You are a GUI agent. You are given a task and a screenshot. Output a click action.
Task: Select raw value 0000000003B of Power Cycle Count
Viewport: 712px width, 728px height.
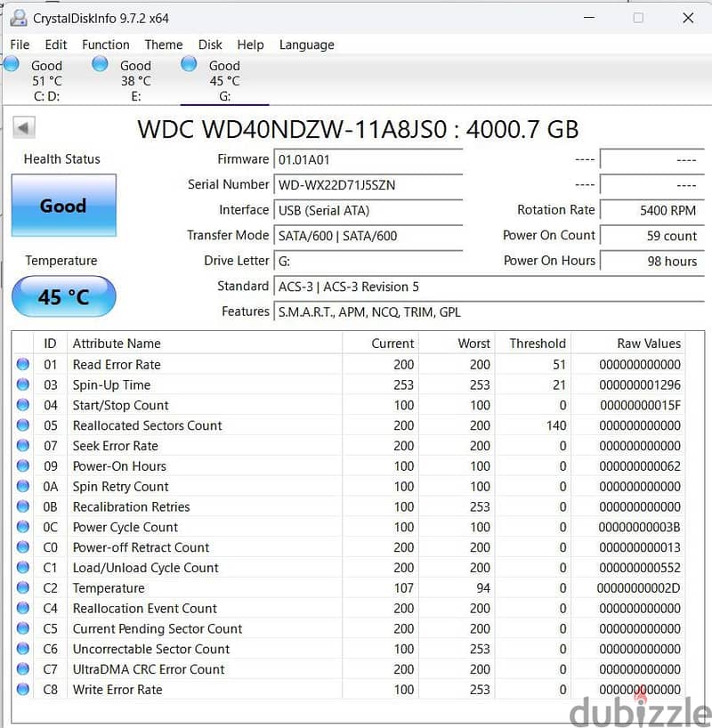(639, 528)
